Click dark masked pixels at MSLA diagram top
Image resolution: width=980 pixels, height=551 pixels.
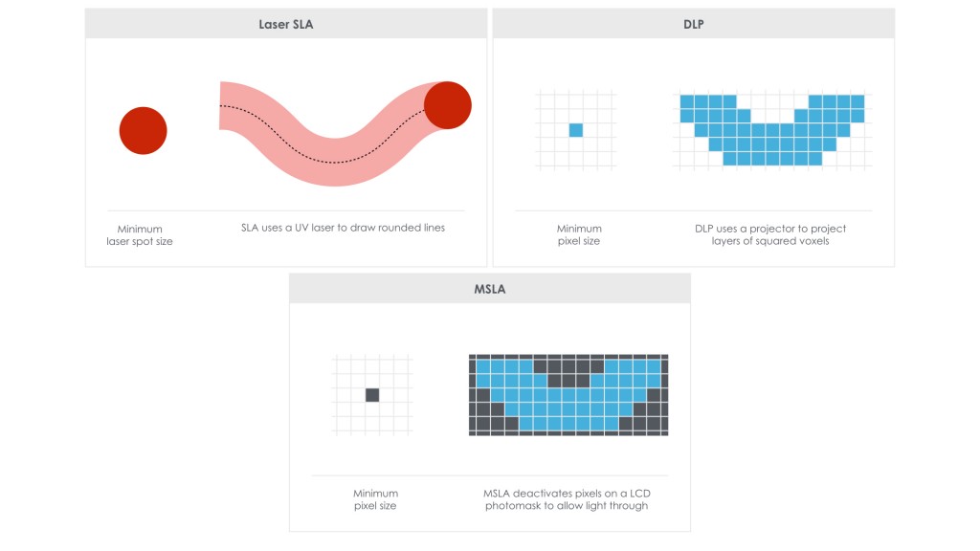tap(568, 372)
